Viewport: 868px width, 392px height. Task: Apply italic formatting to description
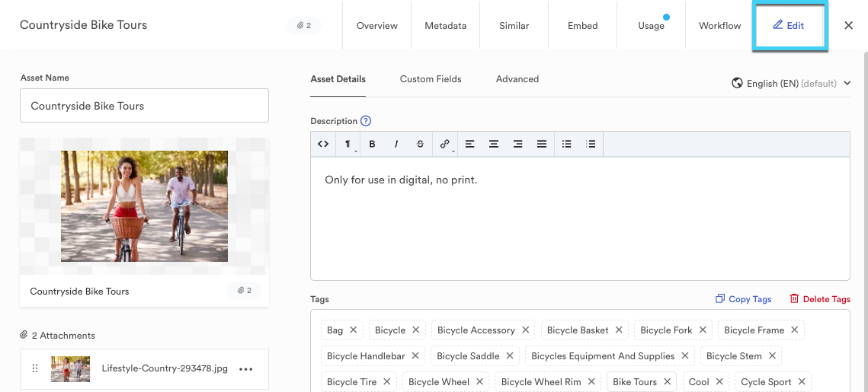(396, 144)
